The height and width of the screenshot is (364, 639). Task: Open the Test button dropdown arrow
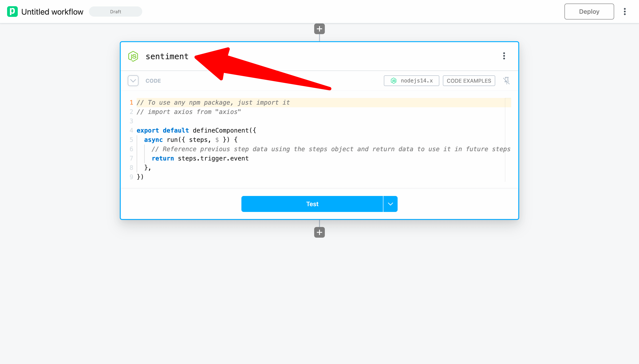(x=390, y=204)
